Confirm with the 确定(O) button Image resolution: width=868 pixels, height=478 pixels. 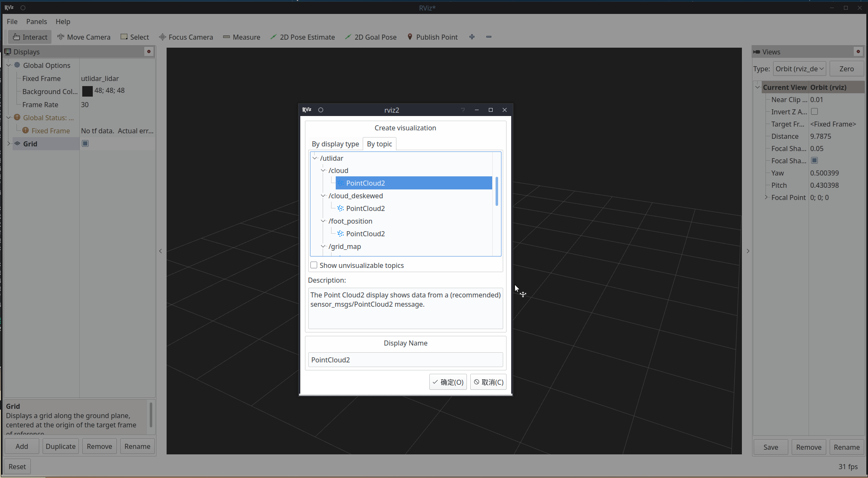[x=448, y=382]
